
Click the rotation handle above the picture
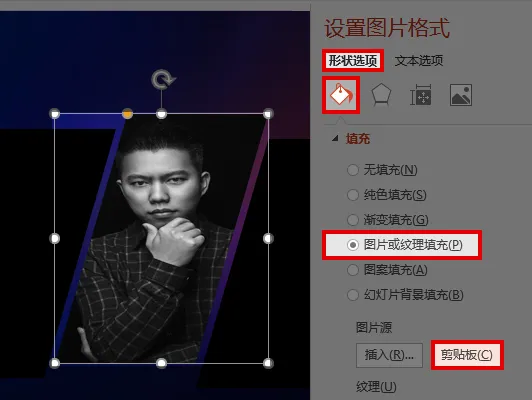click(163, 80)
